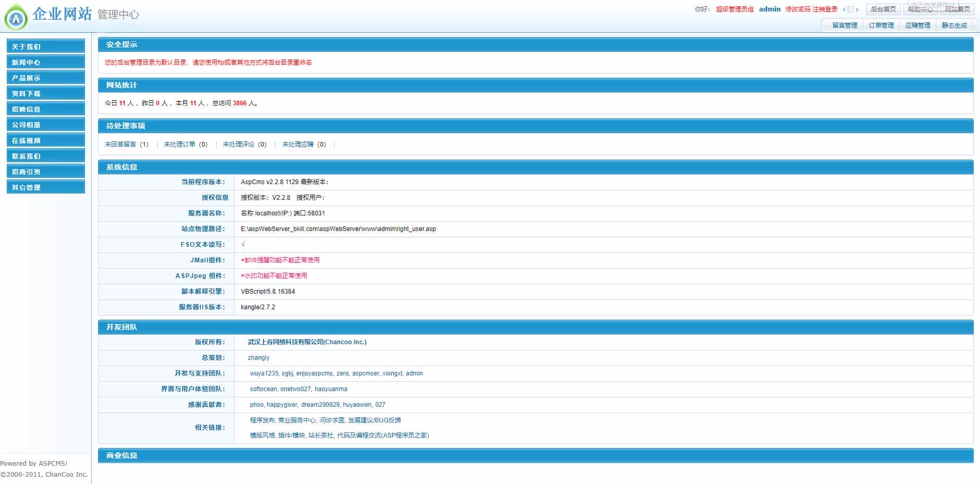Viewport: 980px width, 484px height.
Task: Click the 待处理事项 section header
Action: tap(536, 126)
